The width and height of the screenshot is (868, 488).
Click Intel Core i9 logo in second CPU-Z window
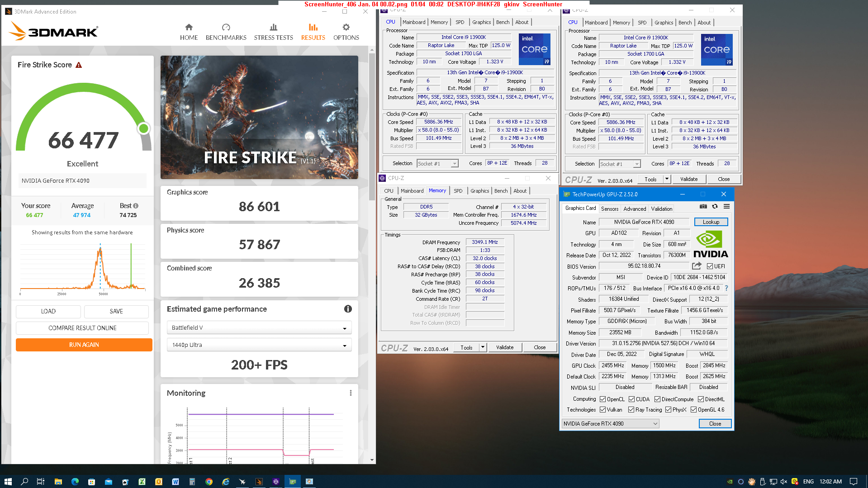tap(716, 50)
